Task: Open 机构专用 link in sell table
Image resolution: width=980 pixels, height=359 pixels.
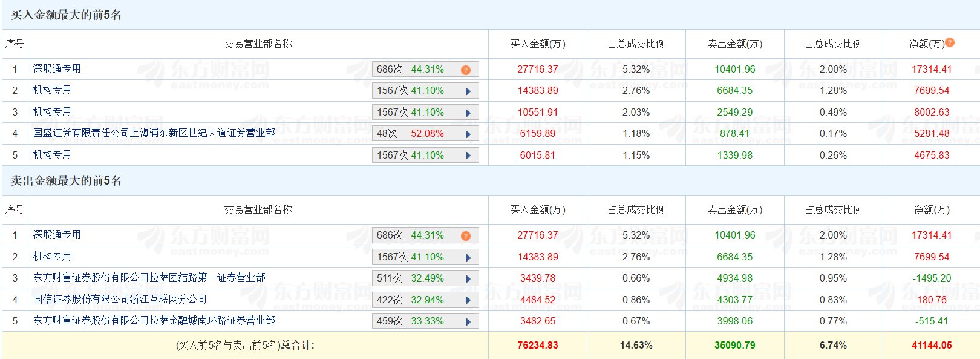Action: (52, 257)
